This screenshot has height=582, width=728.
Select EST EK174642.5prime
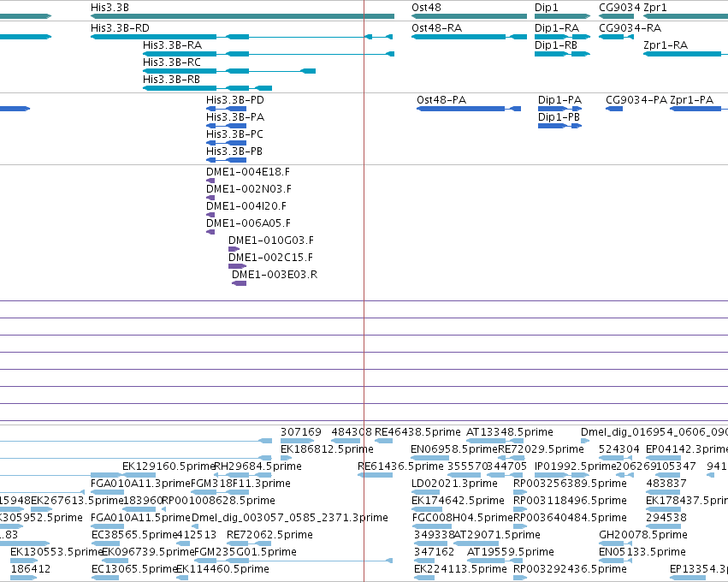pos(426,509)
